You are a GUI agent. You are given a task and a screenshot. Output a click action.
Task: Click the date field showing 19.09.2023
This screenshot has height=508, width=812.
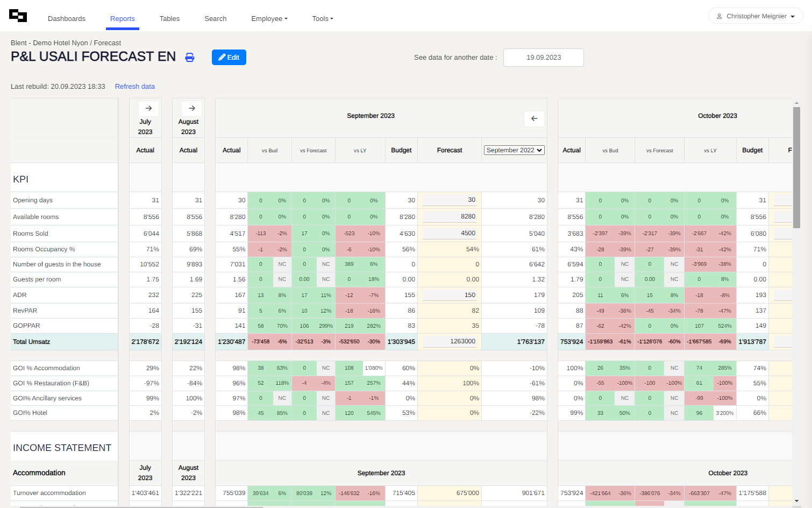pos(543,58)
